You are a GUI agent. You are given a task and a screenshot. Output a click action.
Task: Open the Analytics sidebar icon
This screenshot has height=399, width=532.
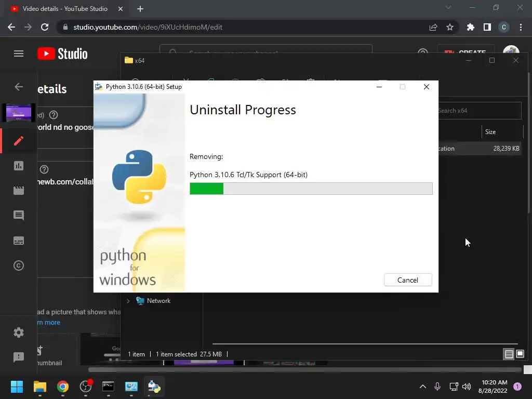[19, 166]
